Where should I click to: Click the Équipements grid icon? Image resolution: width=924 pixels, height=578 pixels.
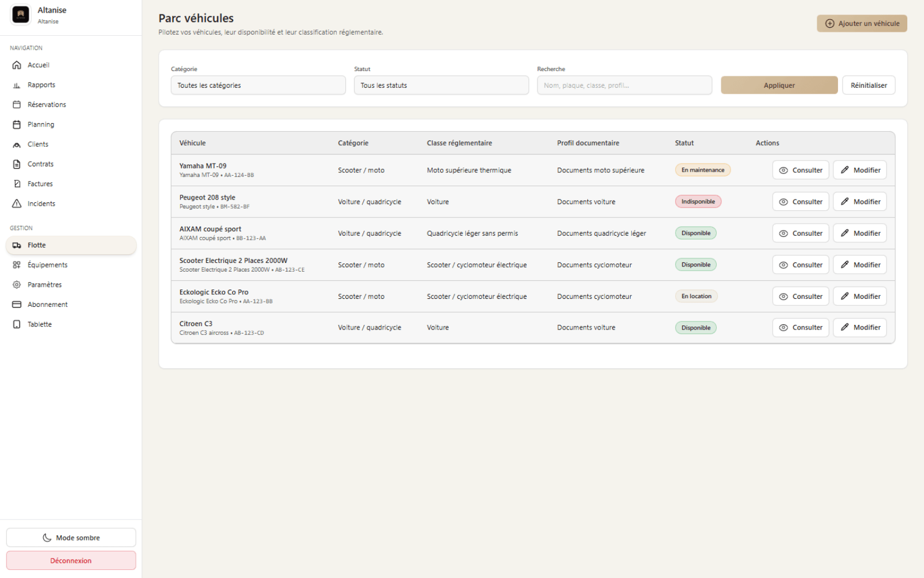pos(17,265)
